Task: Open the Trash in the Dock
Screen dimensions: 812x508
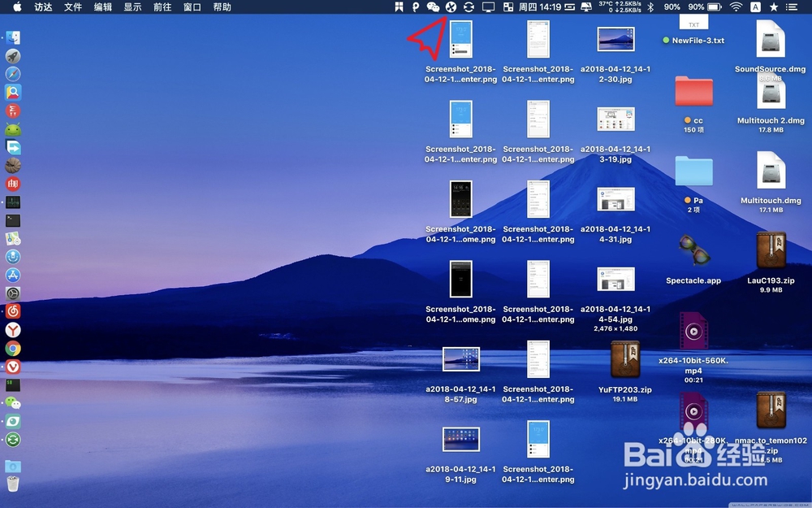Action: pos(13,484)
